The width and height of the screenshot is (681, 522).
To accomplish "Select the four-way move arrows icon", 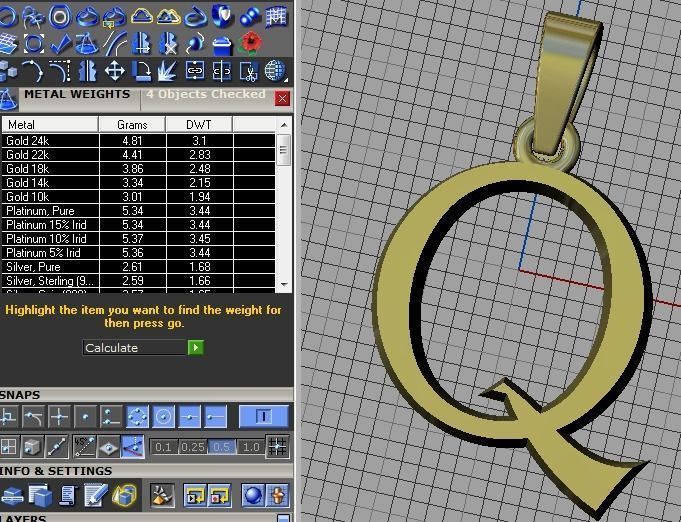I will tap(114, 71).
